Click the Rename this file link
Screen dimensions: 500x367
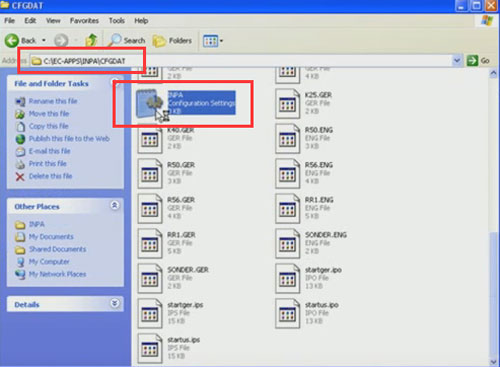tap(53, 101)
